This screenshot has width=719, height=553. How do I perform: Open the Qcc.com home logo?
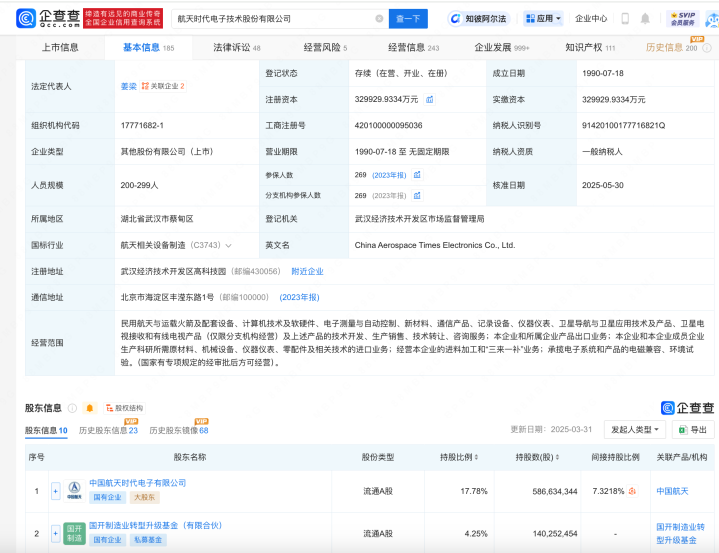[x=48, y=18]
